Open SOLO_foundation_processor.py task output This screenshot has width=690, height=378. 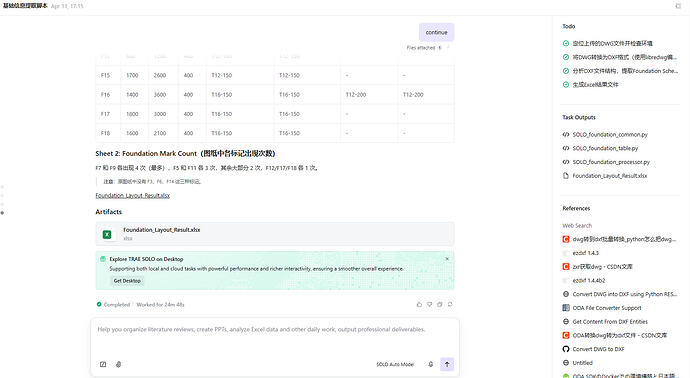point(611,162)
